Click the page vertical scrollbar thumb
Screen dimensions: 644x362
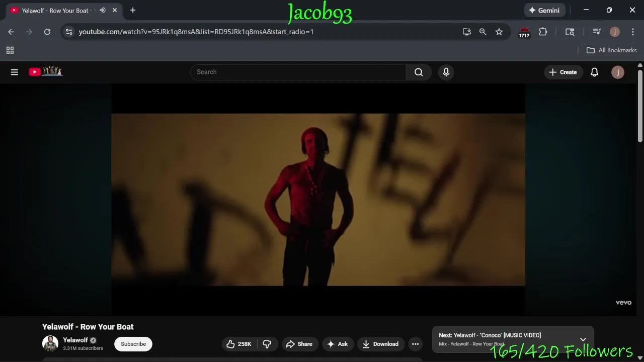coord(640,106)
